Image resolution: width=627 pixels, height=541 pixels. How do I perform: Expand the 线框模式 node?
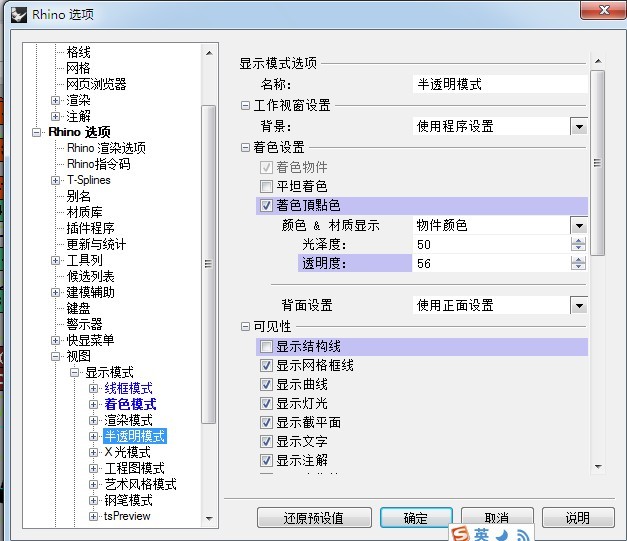94,388
